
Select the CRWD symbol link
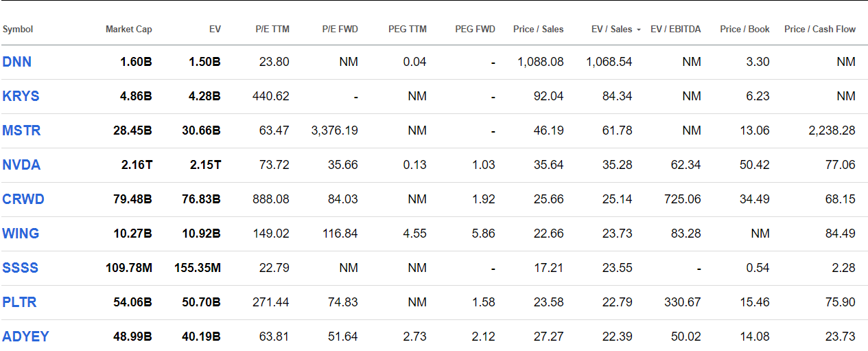[x=23, y=199]
